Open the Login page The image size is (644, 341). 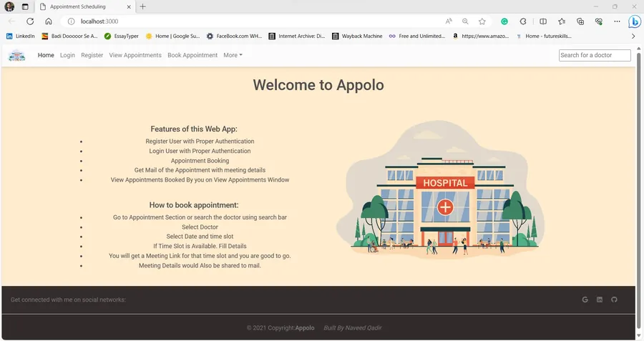(x=67, y=55)
